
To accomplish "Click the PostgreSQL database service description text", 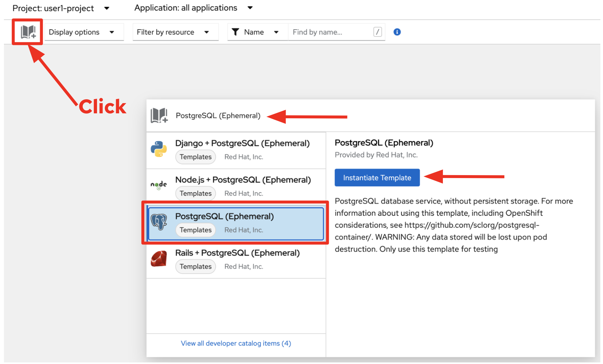I will [x=454, y=225].
